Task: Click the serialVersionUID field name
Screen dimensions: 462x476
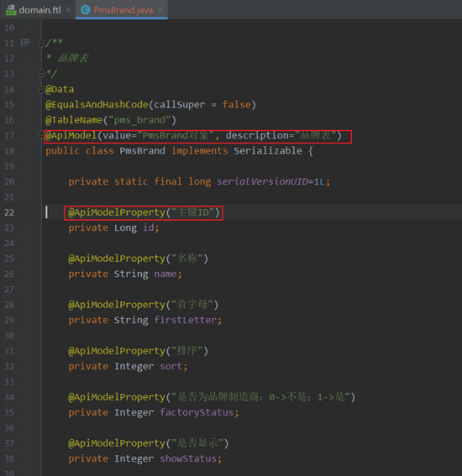Action: tap(262, 181)
